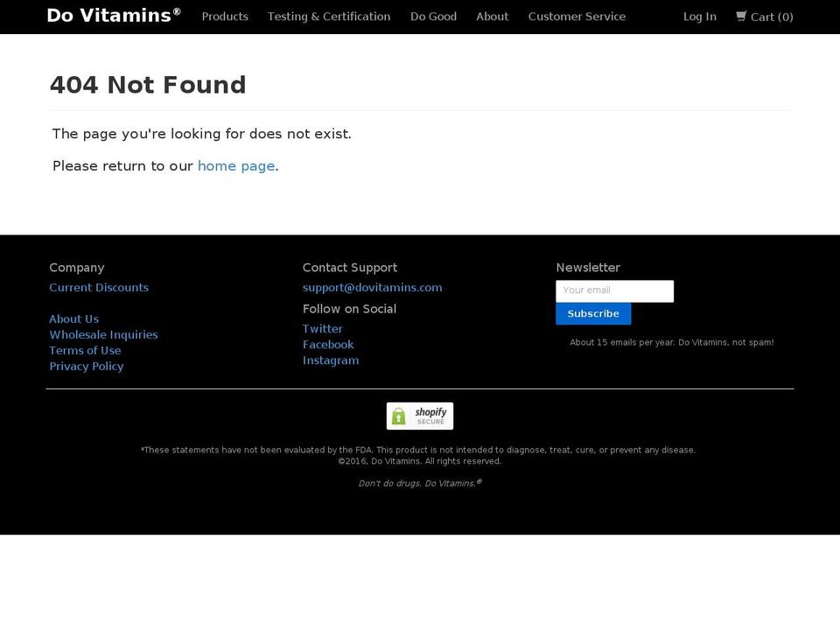The height and width of the screenshot is (630, 840).
Task: Visit the About Us footer link
Action: [73, 319]
